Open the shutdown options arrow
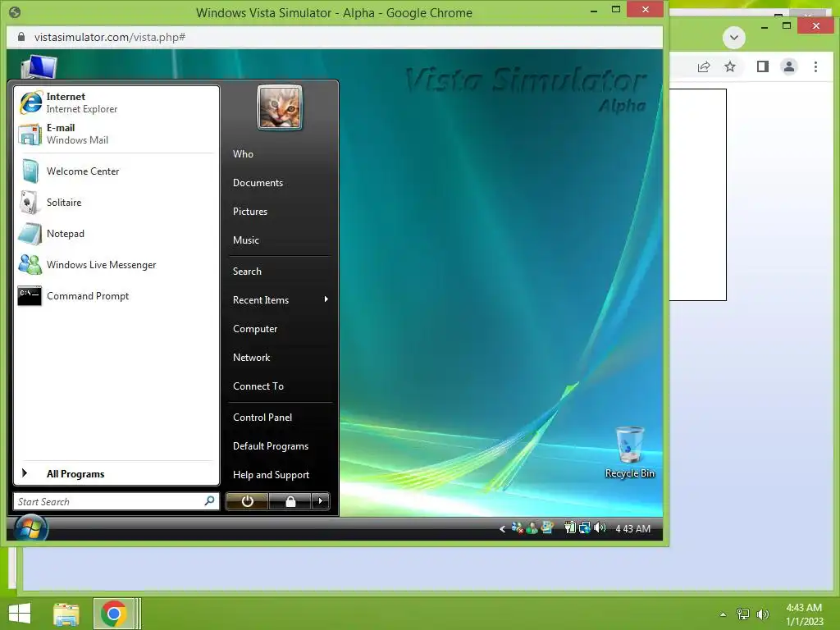 (x=321, y=501)
